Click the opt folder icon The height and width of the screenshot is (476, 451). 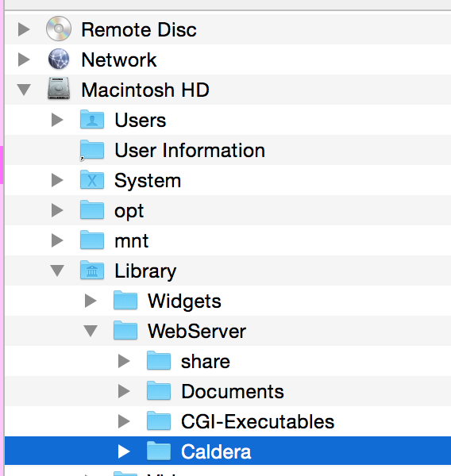click(x=92, y=209)
